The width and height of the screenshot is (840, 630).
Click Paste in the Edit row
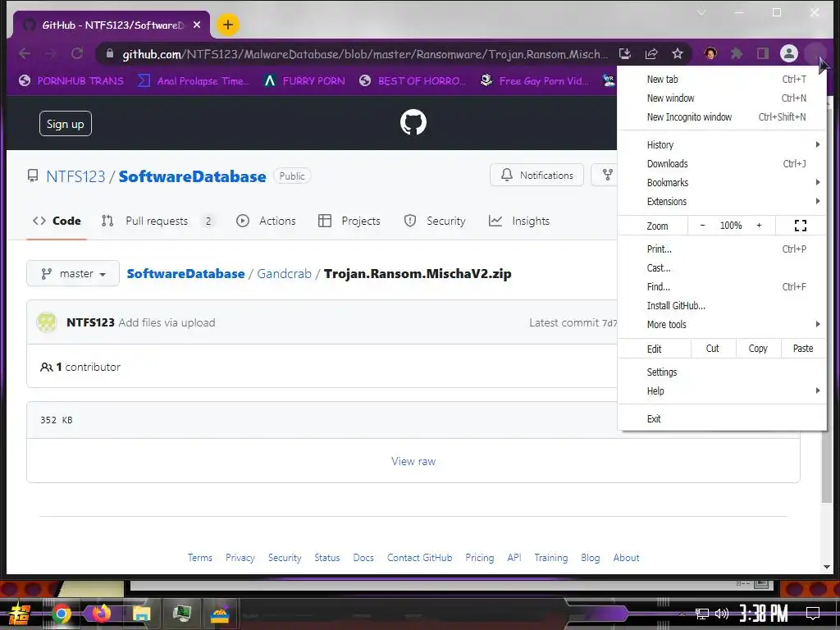point(803,349)
